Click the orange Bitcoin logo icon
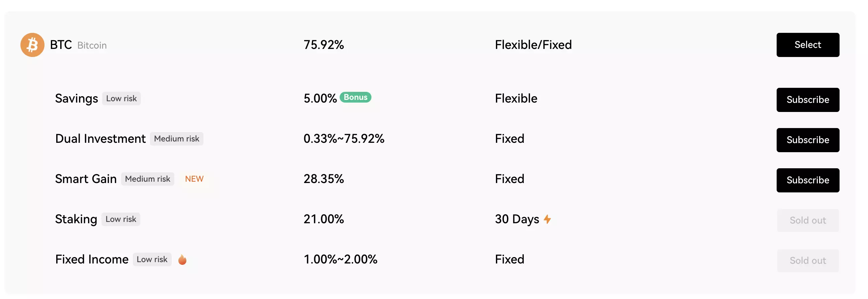 (x=32, y=45)
